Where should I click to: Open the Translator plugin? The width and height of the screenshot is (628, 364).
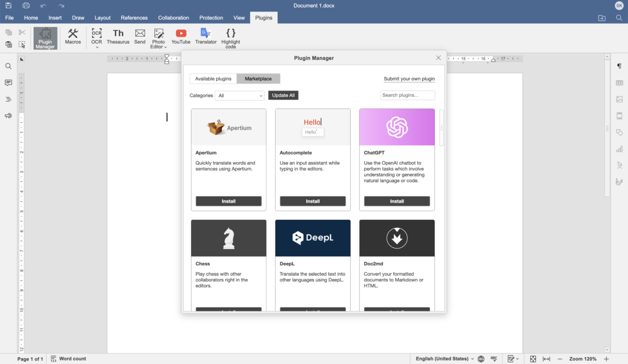(206, 37)
